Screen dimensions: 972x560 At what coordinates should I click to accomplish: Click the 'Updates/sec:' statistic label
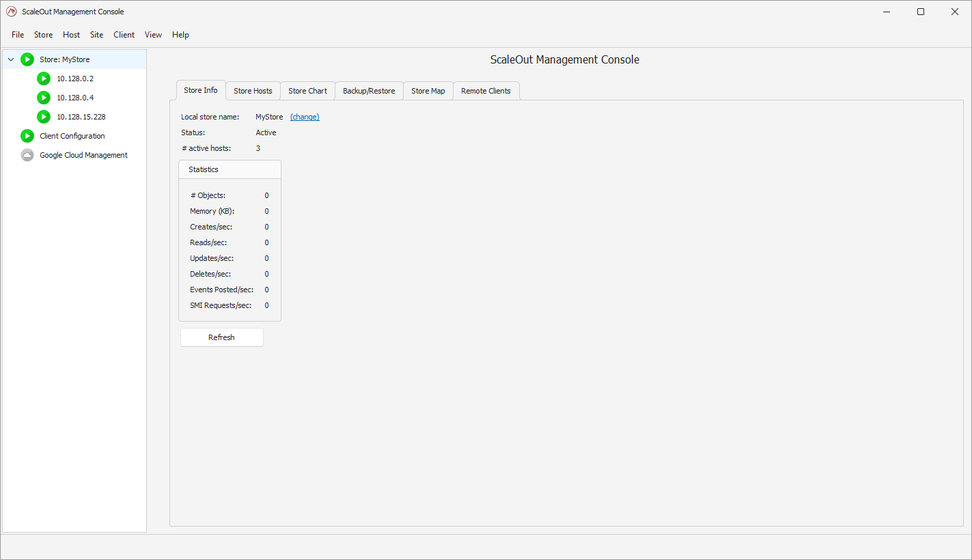[x=212, y=258]
